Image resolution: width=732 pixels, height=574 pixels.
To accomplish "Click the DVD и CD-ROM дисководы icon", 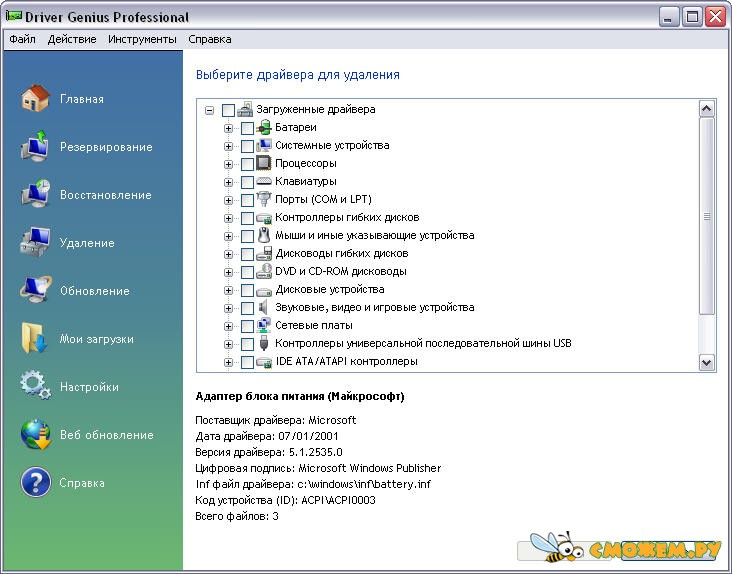I will [x=264, y=271].
